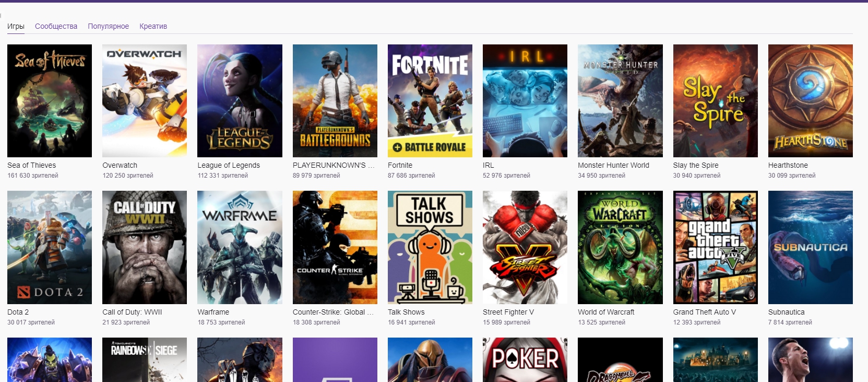868x382 pixels.
Task: Click the 21 923 зрителей viewer count
Action: pos(126,322)
